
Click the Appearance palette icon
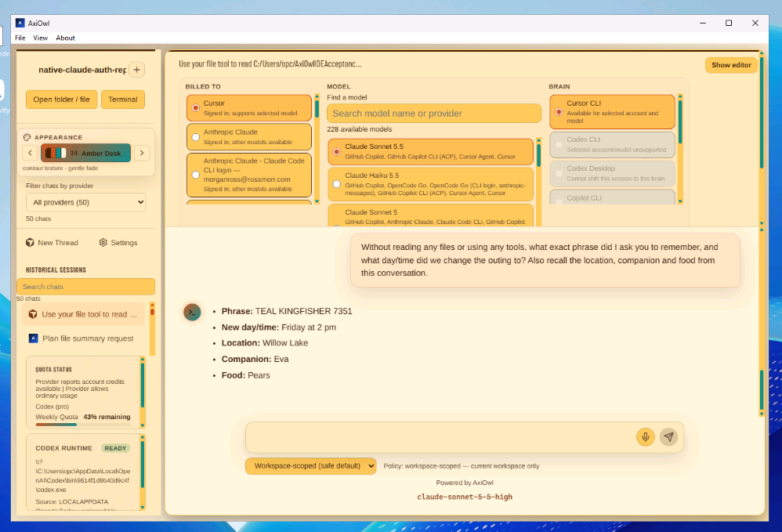click(x=27, y=137)
